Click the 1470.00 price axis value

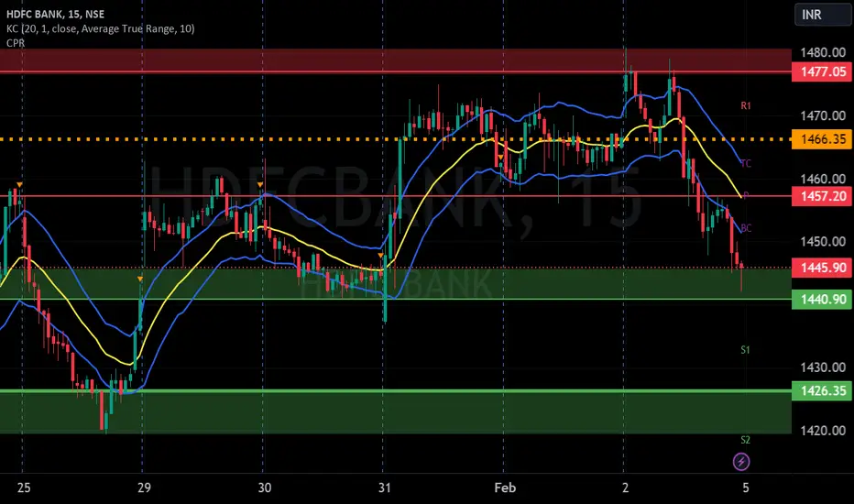pos(823,115)
